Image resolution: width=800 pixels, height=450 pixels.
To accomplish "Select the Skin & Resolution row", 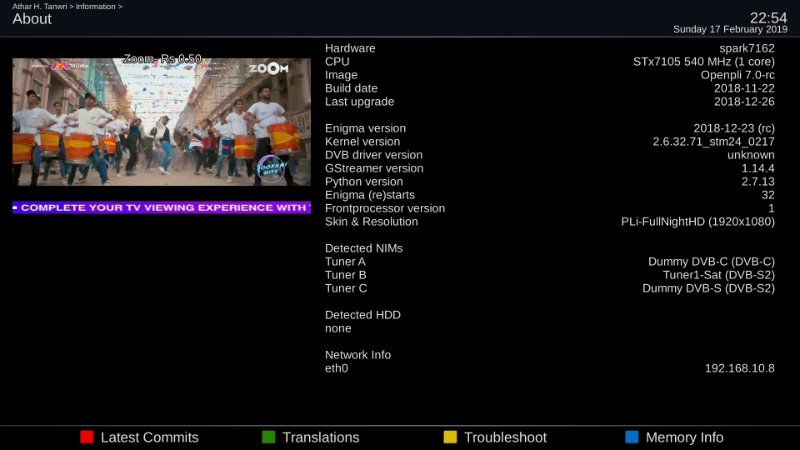I will click(x=549, y=222).
